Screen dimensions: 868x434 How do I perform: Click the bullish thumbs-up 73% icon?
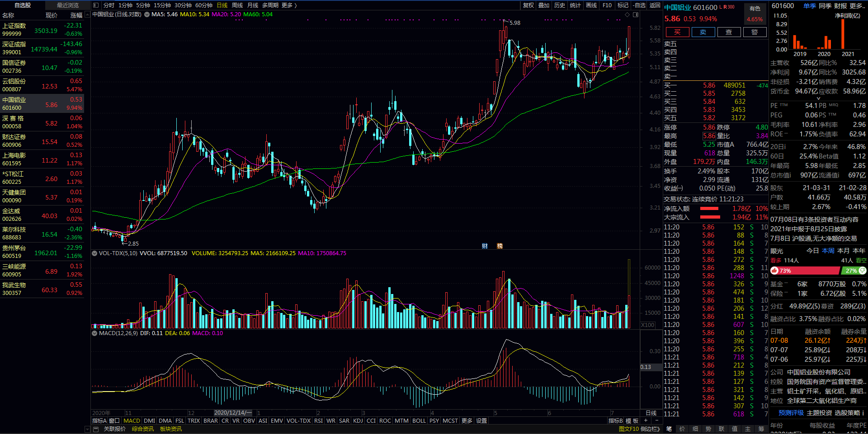click(x=775, y=271)
